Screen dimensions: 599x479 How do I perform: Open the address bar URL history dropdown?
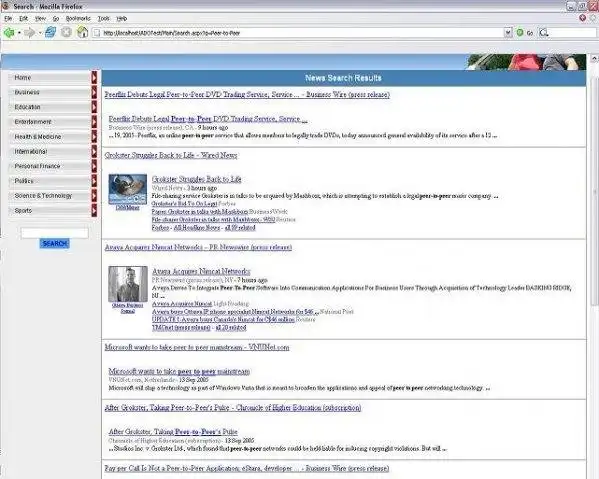pyautogui.click(x=508, y=33)
